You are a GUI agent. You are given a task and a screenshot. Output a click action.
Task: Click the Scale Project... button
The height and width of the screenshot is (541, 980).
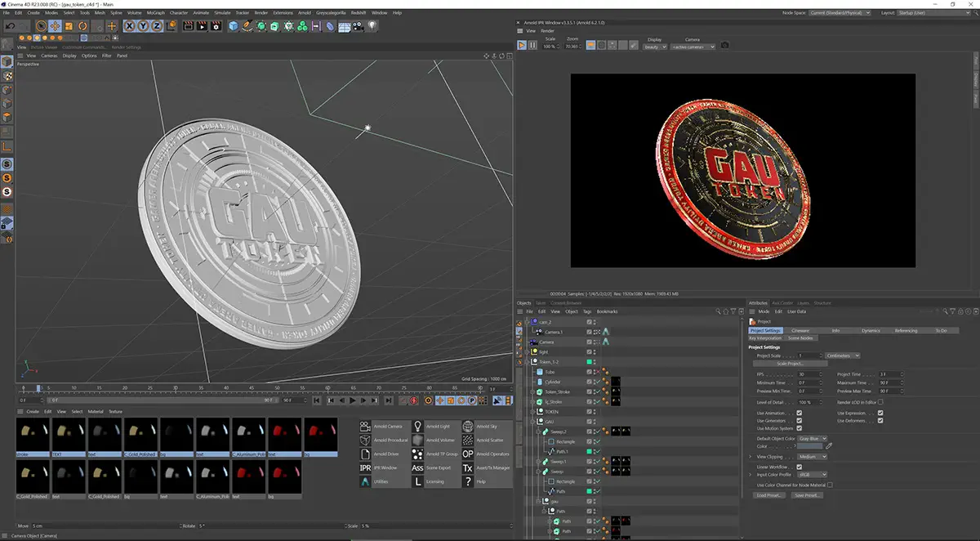[x=790, y=364]
